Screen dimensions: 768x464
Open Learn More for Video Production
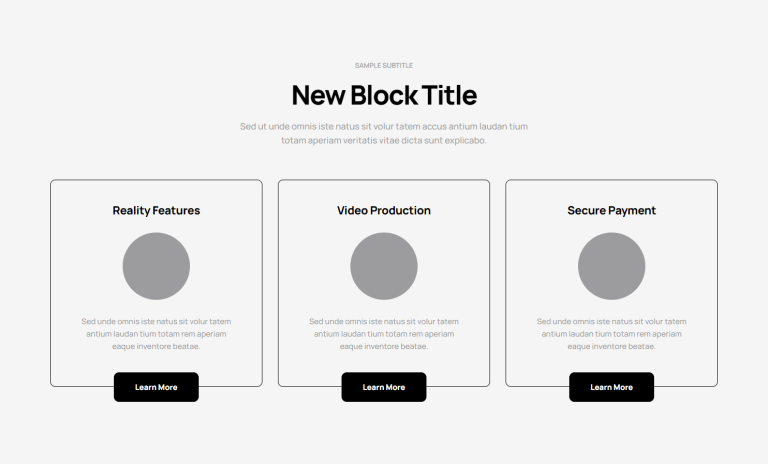384,387
